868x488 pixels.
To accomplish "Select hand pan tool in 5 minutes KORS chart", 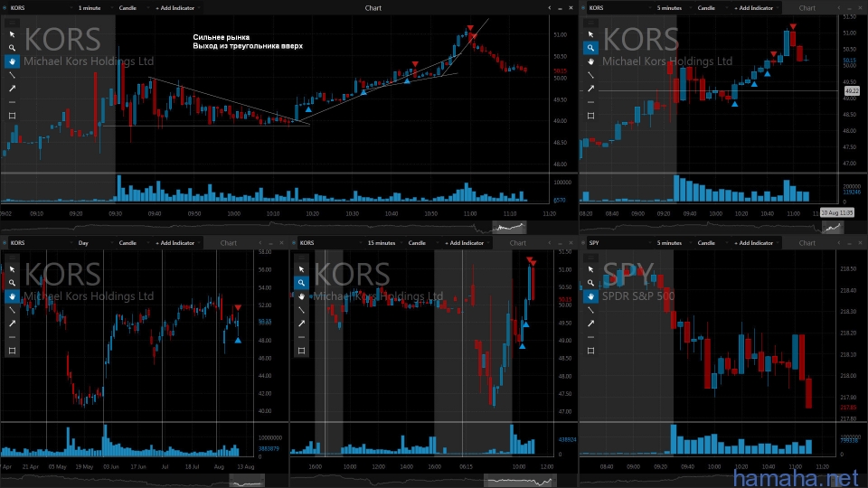I will [x=590, y=61].
